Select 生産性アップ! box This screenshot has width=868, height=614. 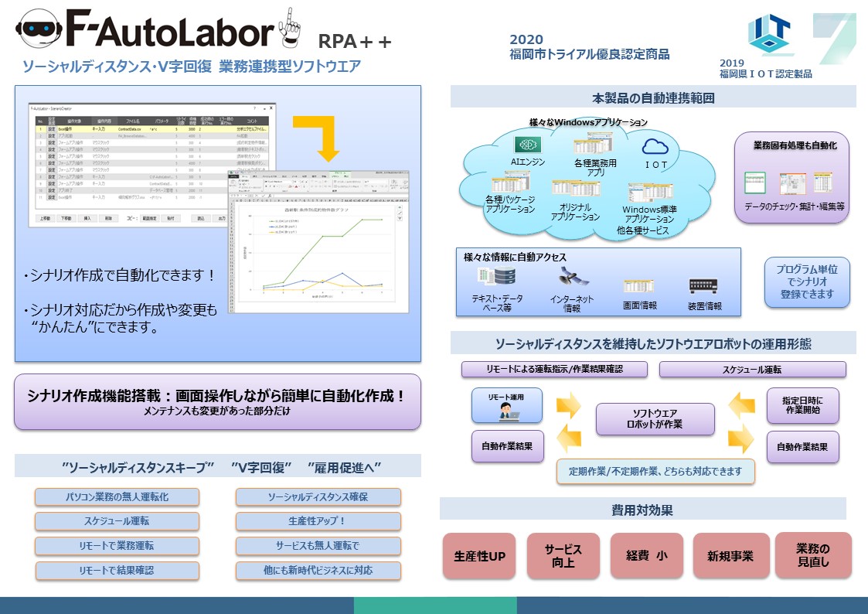coord(318,521)
